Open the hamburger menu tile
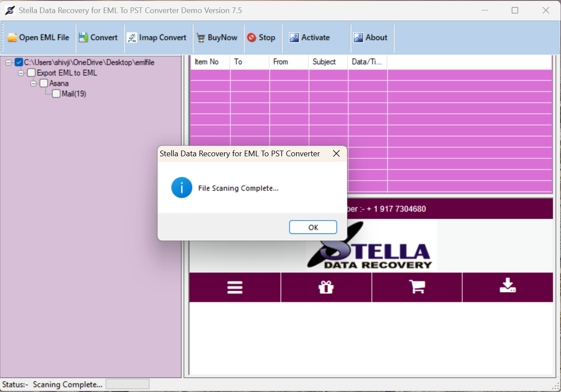Image resolution: width=561 pixels, height=392 pixels. 235,287
